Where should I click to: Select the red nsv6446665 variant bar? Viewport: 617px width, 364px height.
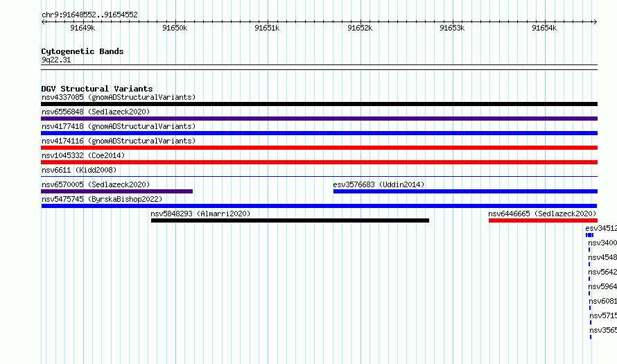click(543, 220)
